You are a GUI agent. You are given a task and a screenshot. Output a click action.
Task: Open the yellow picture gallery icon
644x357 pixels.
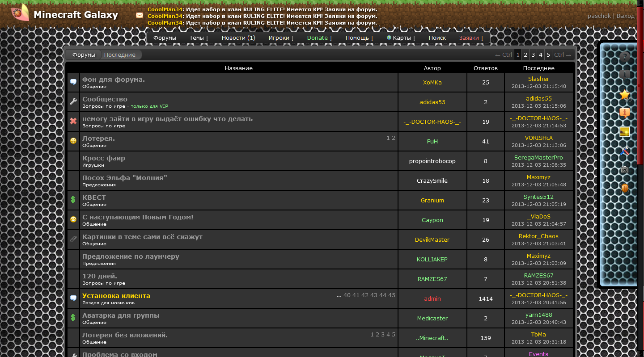625,132
